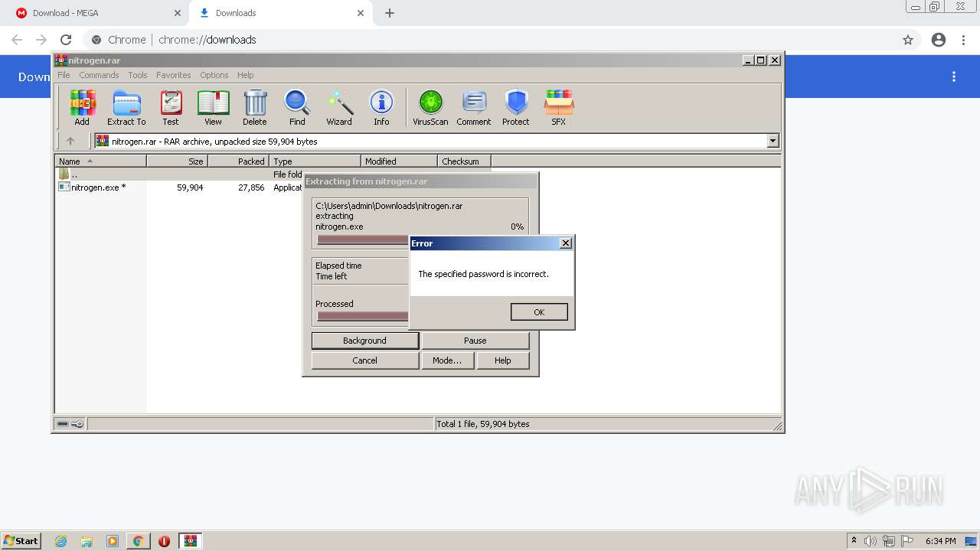Start VirusScan on the archive

coord(430,107)
